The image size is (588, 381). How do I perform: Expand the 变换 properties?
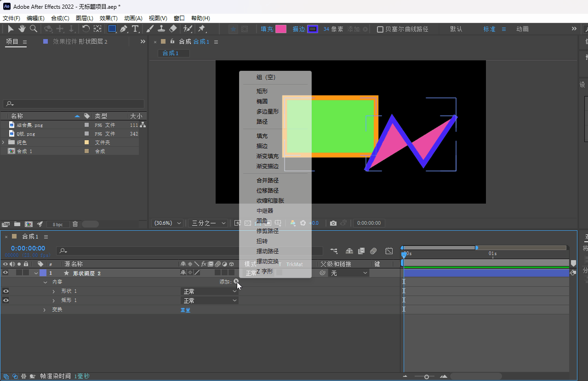(x=45, y=310)
